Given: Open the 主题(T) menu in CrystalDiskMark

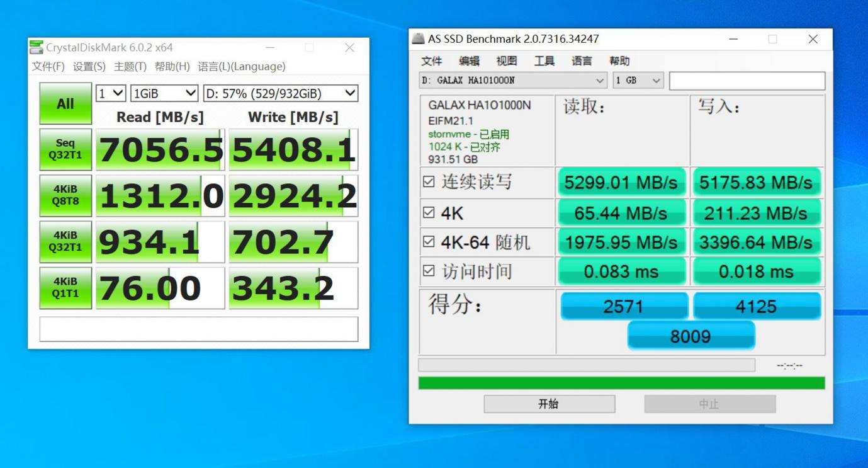Looking at the screenshot, I should pos(130,66).
